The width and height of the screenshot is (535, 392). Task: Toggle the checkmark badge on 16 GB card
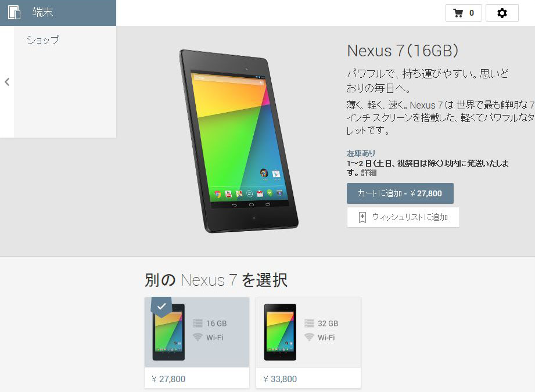point(161,306)
